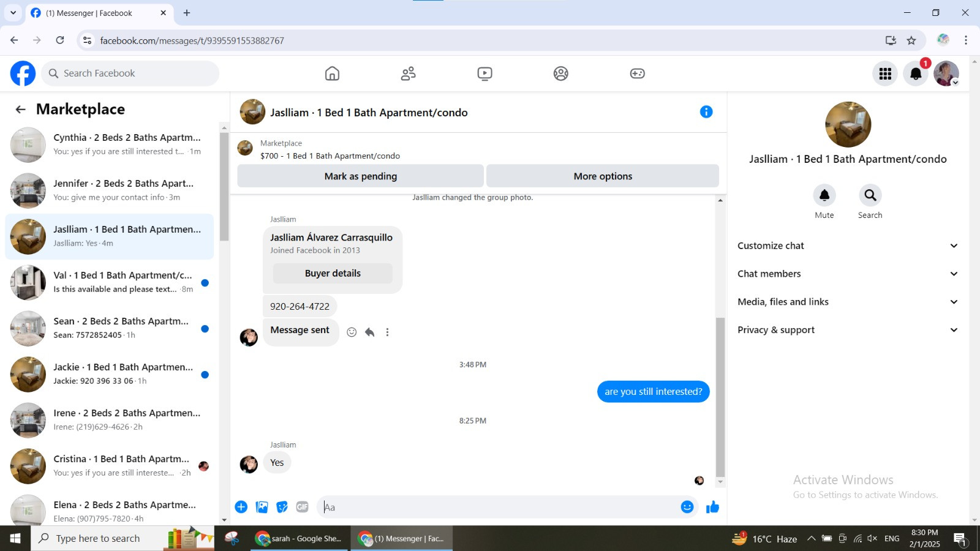Expand Chat members section

848,274
